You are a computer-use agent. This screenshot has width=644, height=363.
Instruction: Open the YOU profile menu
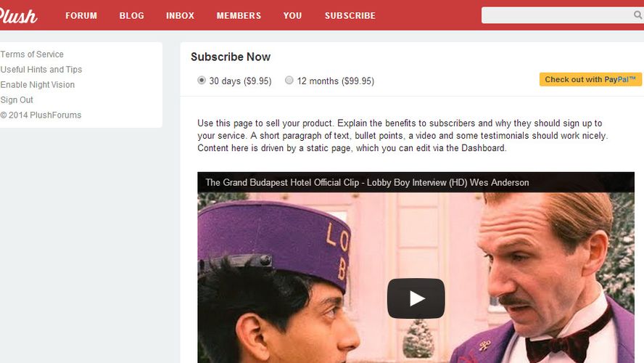click(x=292, y=16)
